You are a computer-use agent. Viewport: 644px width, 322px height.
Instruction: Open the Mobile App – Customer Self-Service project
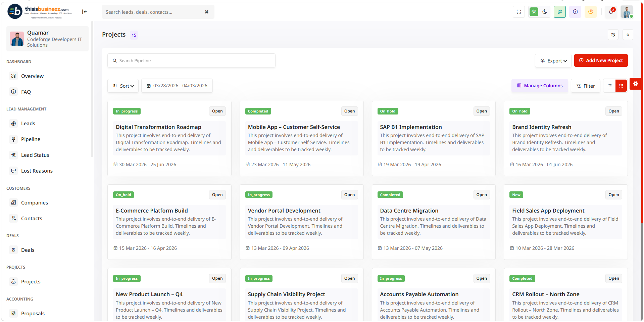[x=349, y=111]
